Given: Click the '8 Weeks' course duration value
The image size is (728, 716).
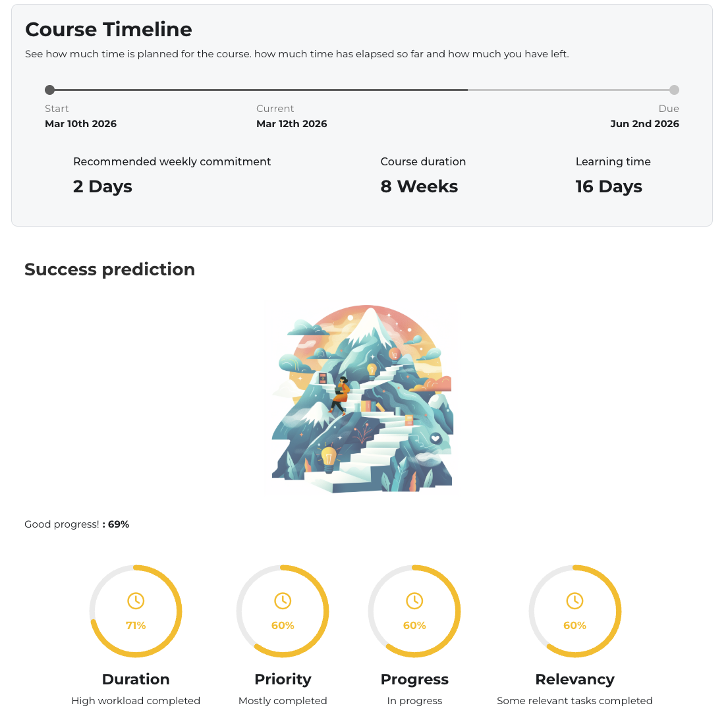Looking at the screenshot, I should click(419, 186).
